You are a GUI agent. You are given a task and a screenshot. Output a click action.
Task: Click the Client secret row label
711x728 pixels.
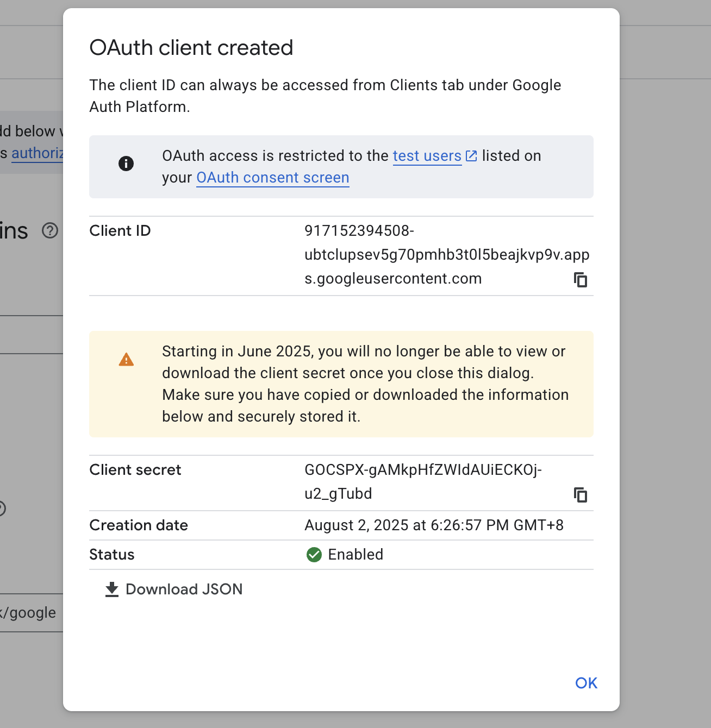135,470
